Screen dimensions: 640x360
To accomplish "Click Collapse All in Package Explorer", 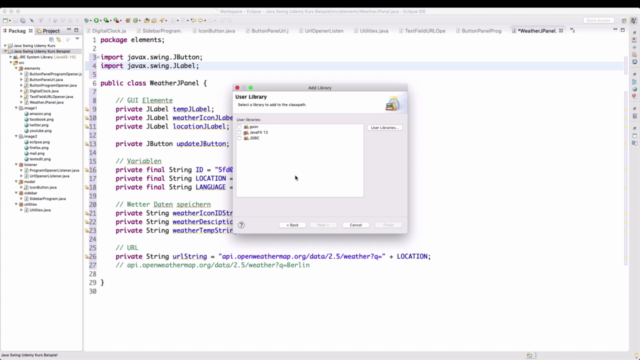I will coord(51,40).
